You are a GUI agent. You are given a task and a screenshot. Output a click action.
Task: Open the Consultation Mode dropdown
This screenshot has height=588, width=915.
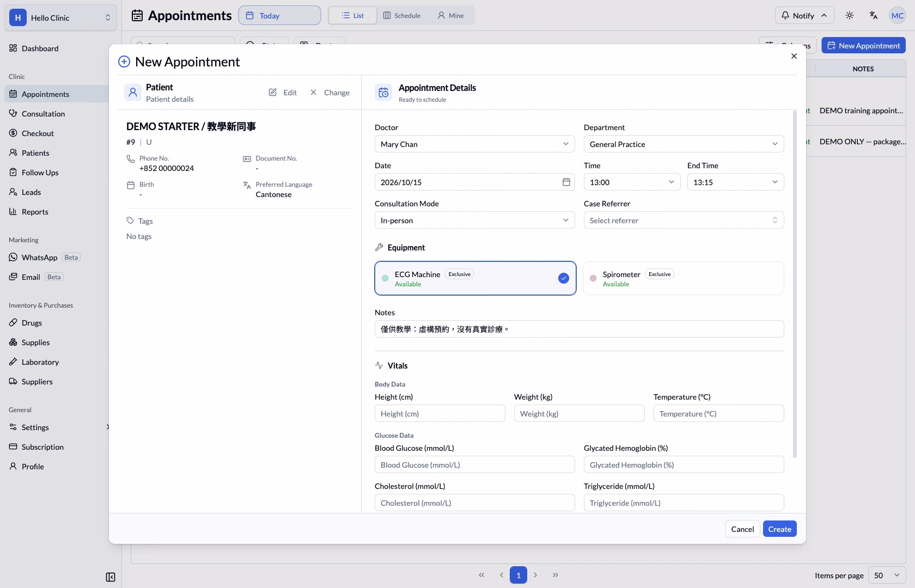(x=475, y=220)
